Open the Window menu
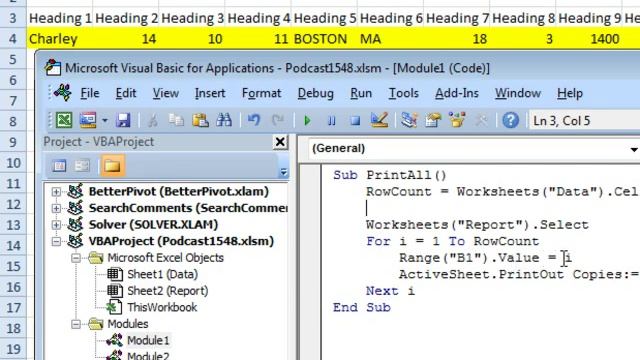640x360 pixels. click(x=518, y=93)
